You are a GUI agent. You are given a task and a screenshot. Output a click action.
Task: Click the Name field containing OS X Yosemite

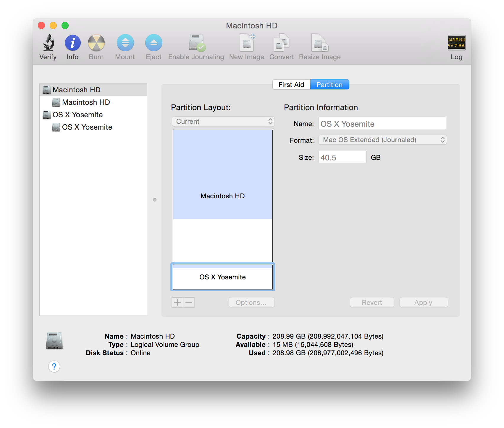point(382,123)
